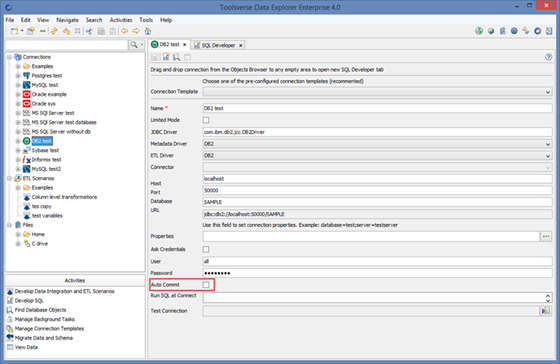Click the blue gear seal icon at top right
The image size is (560, 364).
pyautogui.click(x=514, y=31)
